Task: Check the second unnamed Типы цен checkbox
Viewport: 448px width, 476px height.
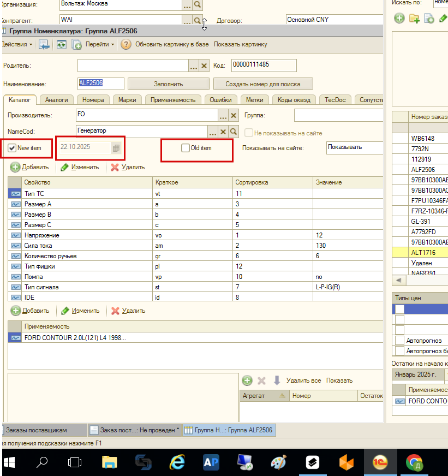Action: pos(399,319)
